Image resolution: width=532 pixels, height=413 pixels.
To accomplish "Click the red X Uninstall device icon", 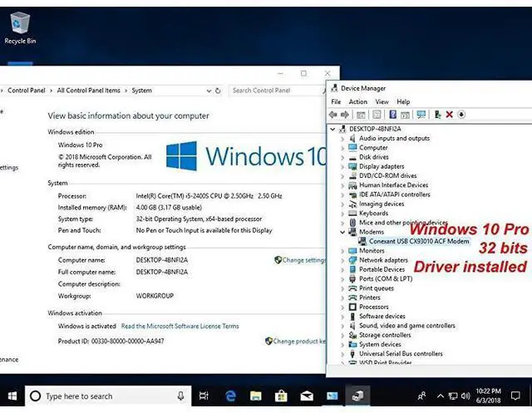I will point(449,115).
